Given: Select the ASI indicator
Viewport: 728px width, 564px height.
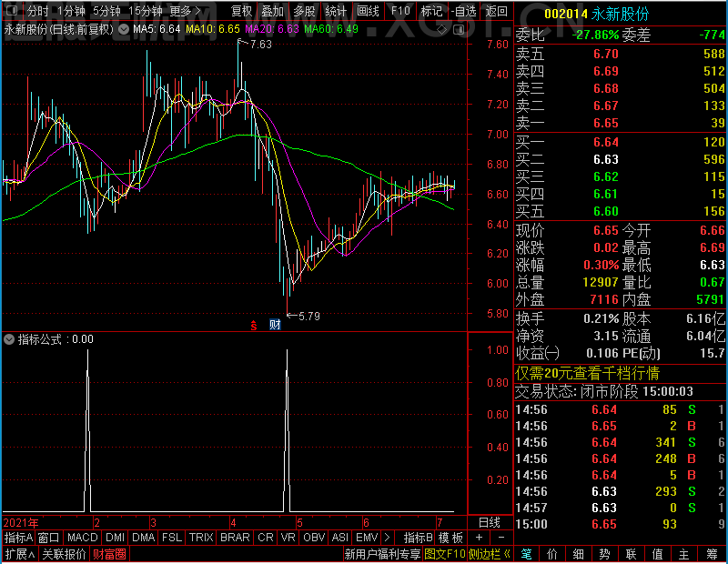Looking at the screenshot, I should click(x=339, y=538).
